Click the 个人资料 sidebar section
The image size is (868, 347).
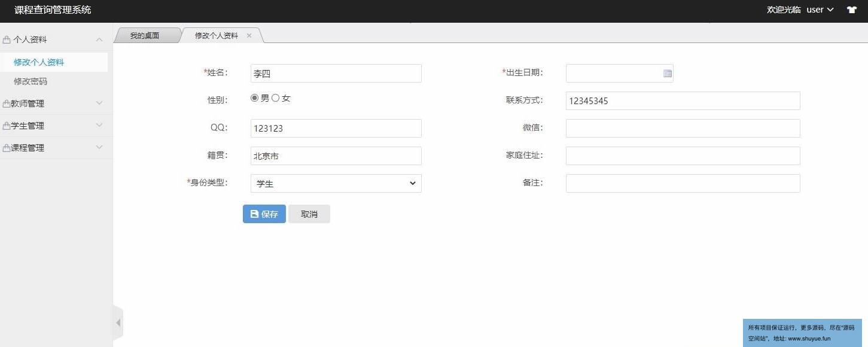pyautogui.click(x=56, y=39)
